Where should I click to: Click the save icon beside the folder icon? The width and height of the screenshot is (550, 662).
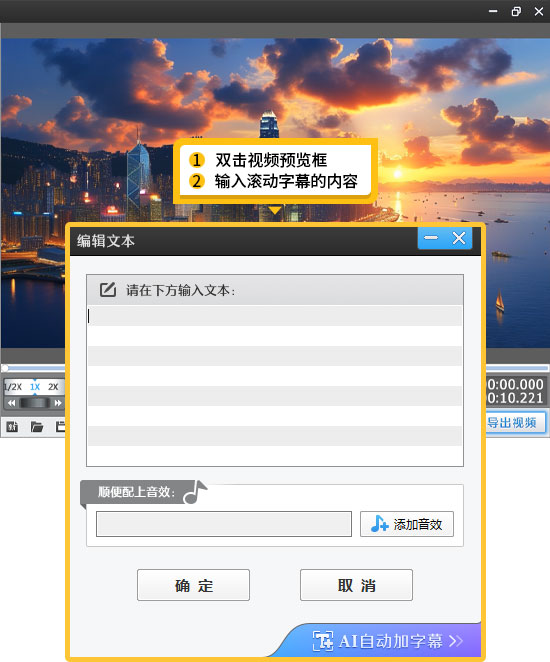(x=60, y=427)
